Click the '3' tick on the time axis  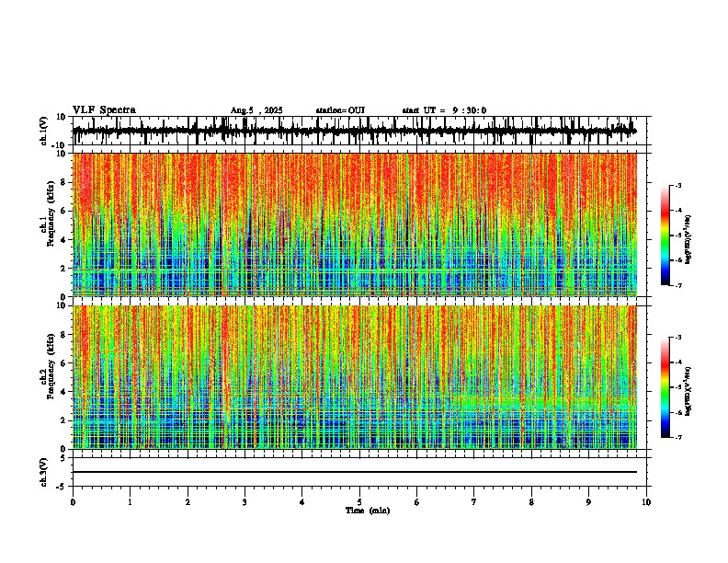pyautogui.click(x=245, y=502)
